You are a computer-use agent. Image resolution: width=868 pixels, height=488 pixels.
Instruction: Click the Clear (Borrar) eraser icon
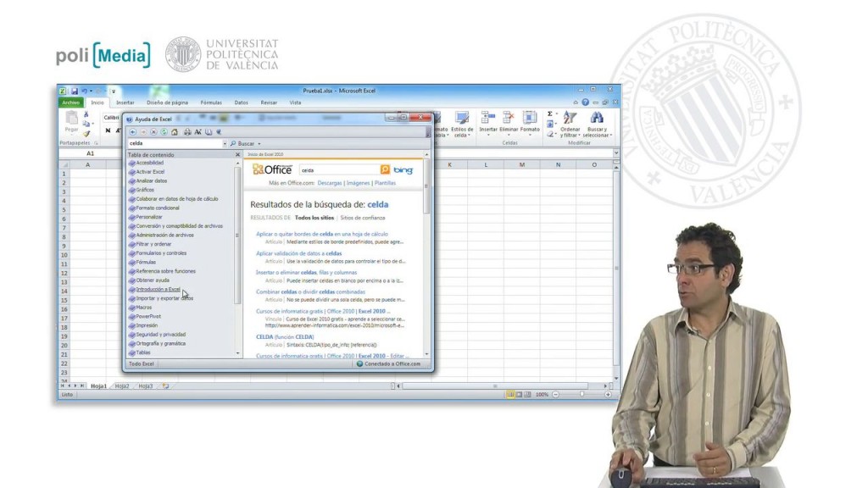(x=549, y=134)
